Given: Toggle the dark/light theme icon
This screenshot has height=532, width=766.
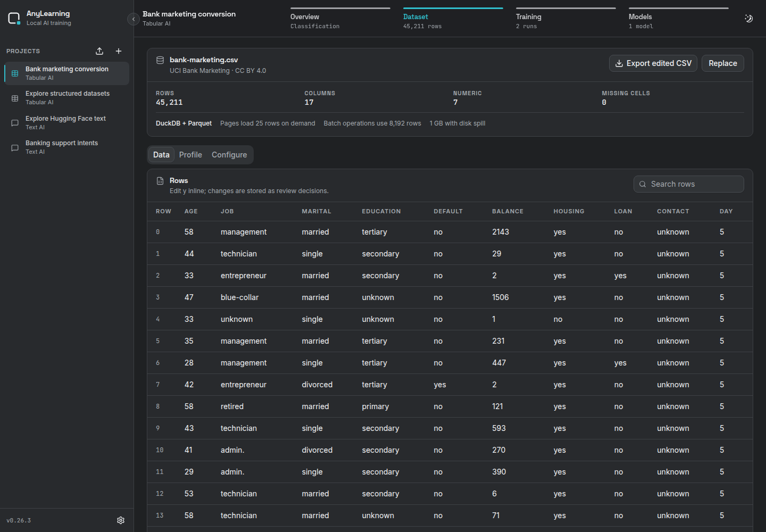Looking at the screenshot, I should (748, 19).
